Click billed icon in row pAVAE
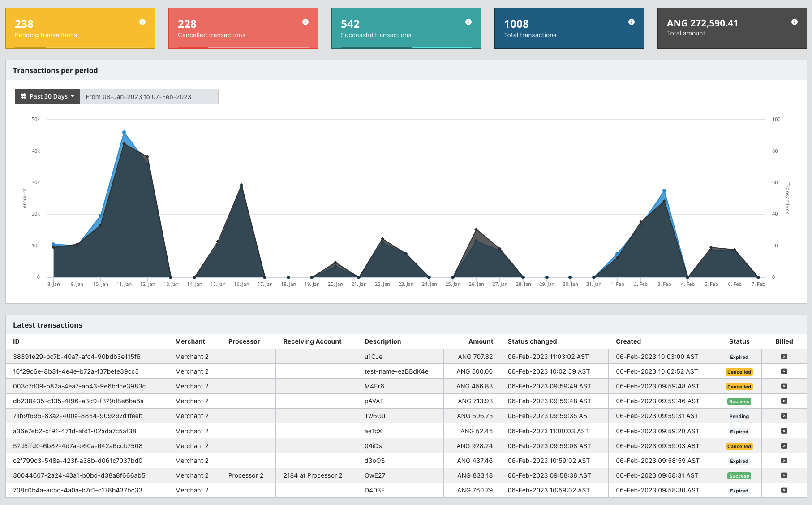 [784, 401]
